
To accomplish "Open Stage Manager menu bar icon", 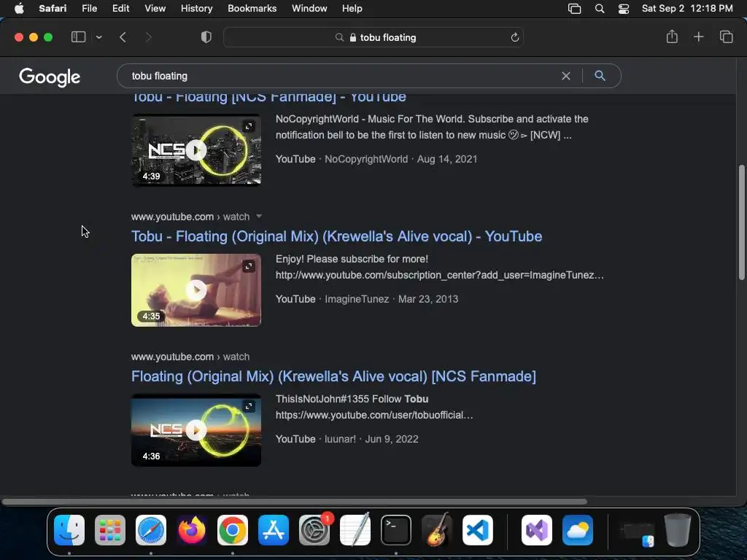I will pos(575,9).
